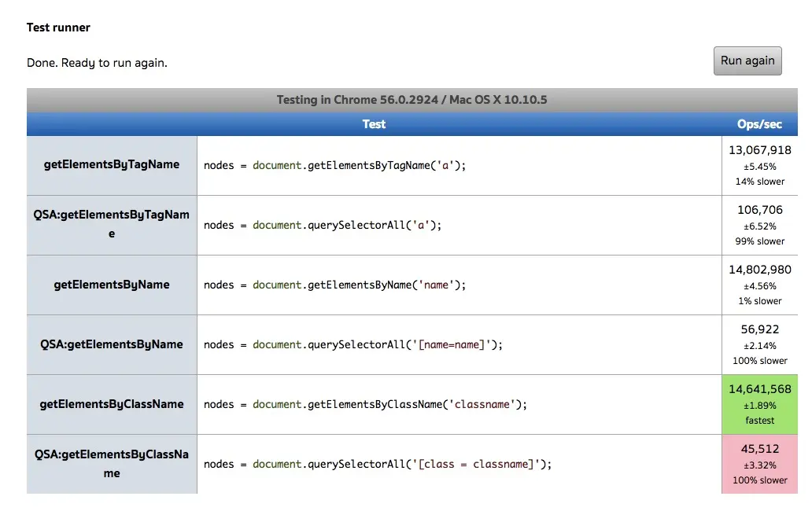Click the ±1.89% margin of error
Screen dimensions: 812x511
[760, 406]
